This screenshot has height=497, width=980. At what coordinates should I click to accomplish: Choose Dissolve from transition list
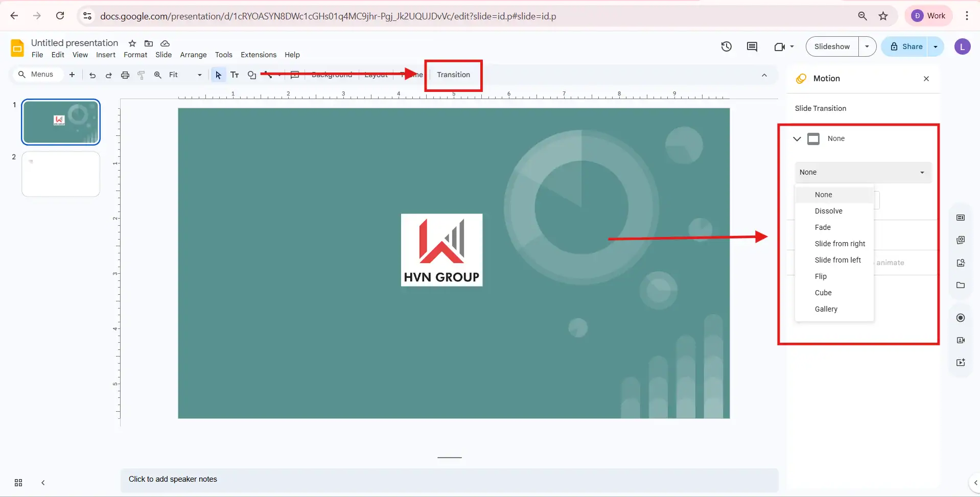pos(828,211)
